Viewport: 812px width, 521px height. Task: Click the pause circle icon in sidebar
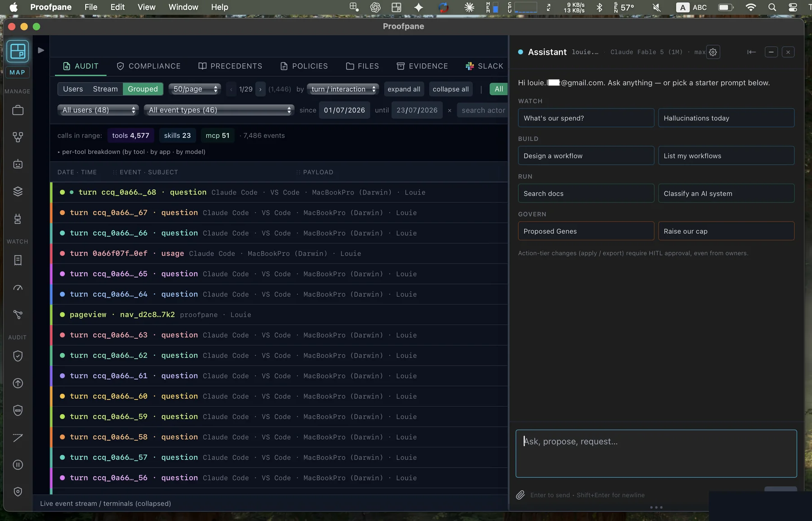click(x=18, y=465)
